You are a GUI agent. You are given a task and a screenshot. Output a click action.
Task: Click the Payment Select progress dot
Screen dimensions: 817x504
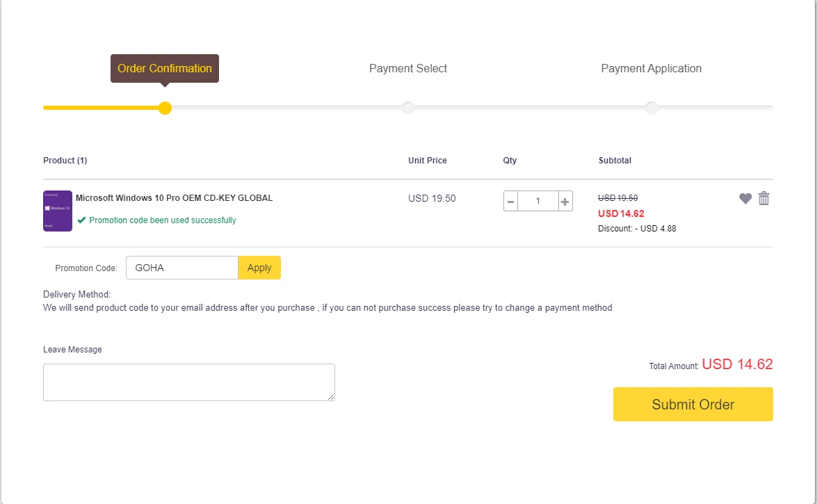(x=409, y=108)
